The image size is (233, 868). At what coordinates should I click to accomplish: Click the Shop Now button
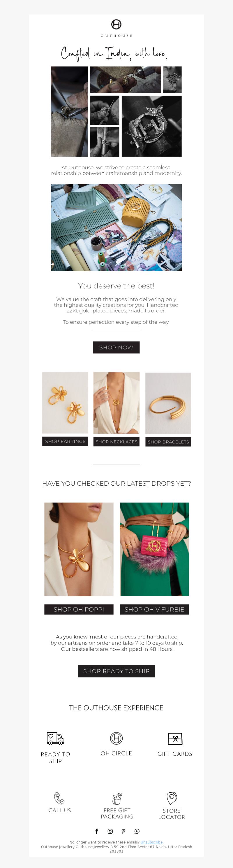coord(116,347)
